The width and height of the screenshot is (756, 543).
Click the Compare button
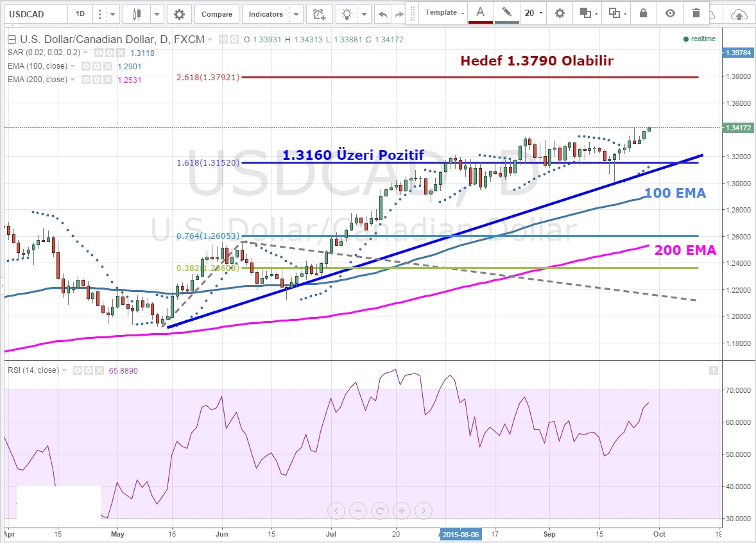217,14
